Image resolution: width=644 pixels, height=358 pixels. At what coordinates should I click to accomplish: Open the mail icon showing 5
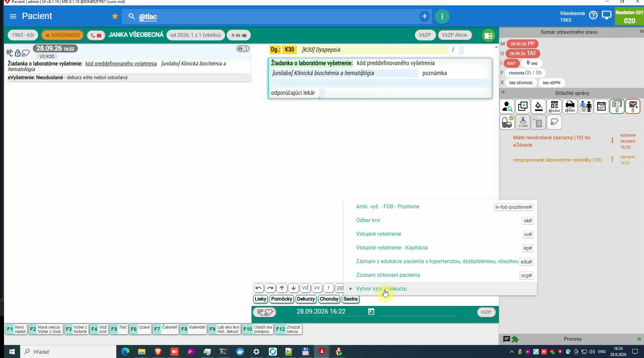pyautogui.click(x=633, y=107)
